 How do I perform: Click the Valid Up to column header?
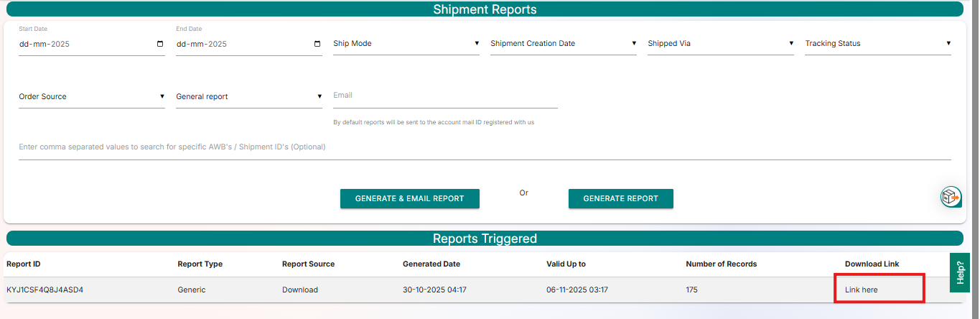[566, 264]
